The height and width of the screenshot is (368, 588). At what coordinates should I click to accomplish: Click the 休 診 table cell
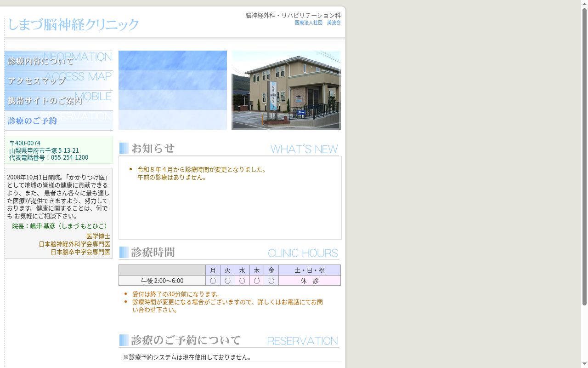tap(310, 281)
